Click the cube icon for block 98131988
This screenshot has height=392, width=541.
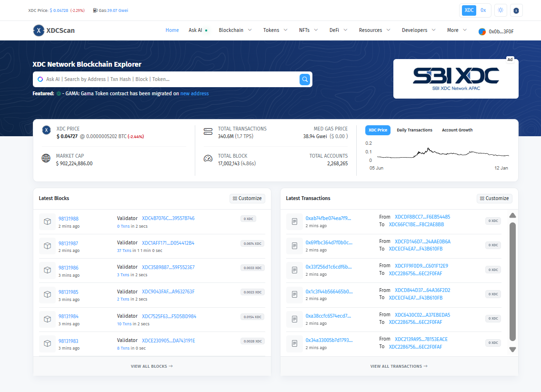click(x=47, y=221)
